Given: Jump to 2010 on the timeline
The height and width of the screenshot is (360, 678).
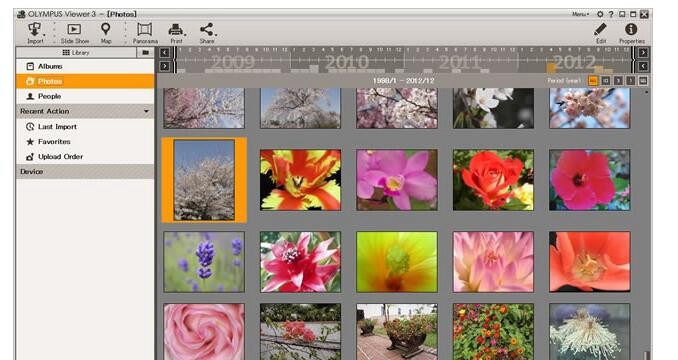Looking at the screenshot, I should point(347,63).
